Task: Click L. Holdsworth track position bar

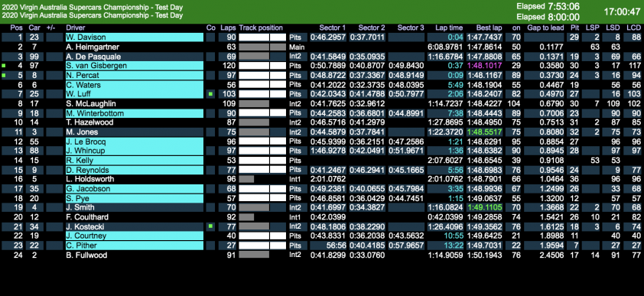Action: [x=246, y=180]
